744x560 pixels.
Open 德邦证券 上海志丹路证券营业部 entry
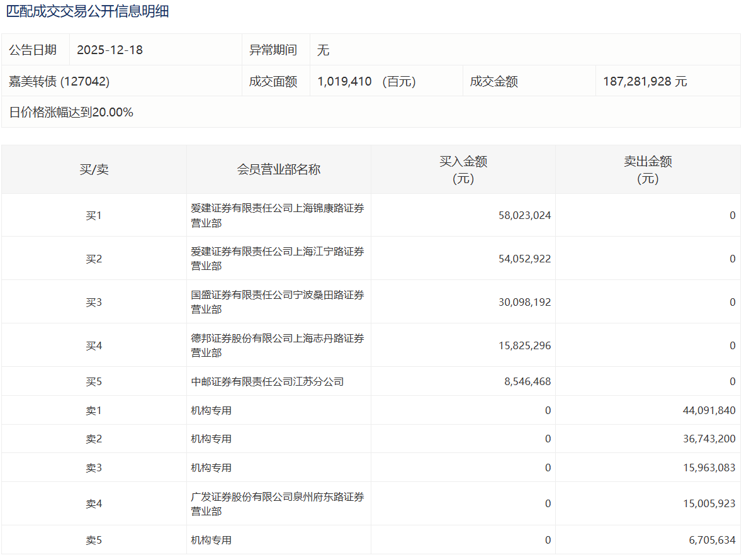pos(277,345)
